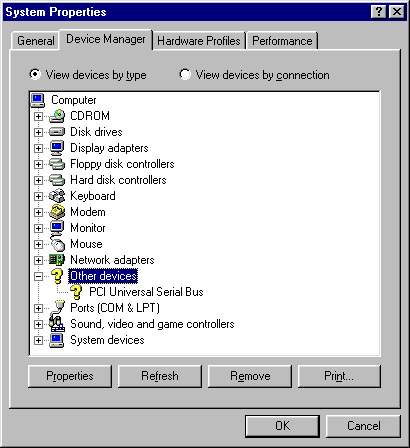Select the Network adapters card icon

57,260
